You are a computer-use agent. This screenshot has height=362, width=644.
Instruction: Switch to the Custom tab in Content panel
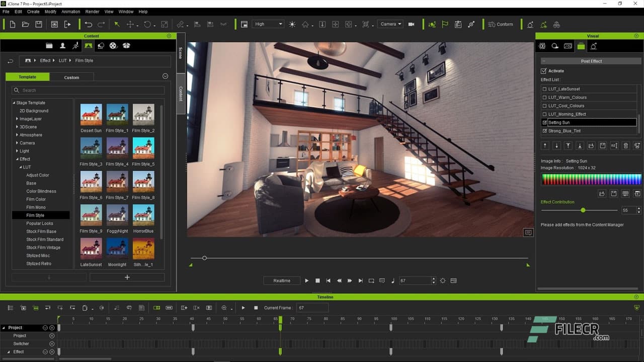tap(71, 77)
